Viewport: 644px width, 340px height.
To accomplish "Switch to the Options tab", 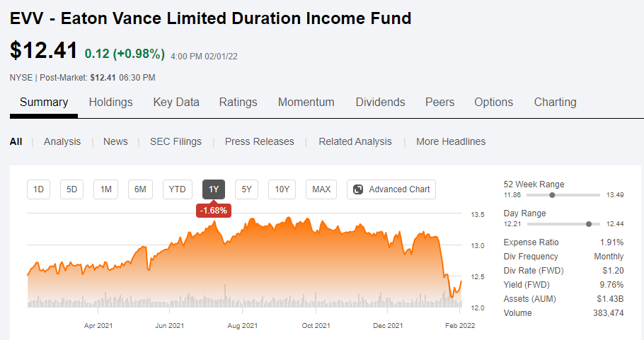I will pyautogui.click(x=494, y=102).
